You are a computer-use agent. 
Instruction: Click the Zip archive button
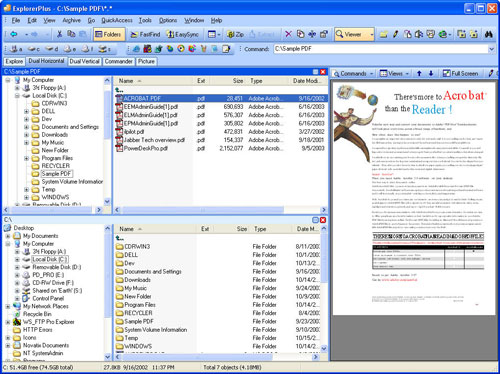(x=235, y=34)
